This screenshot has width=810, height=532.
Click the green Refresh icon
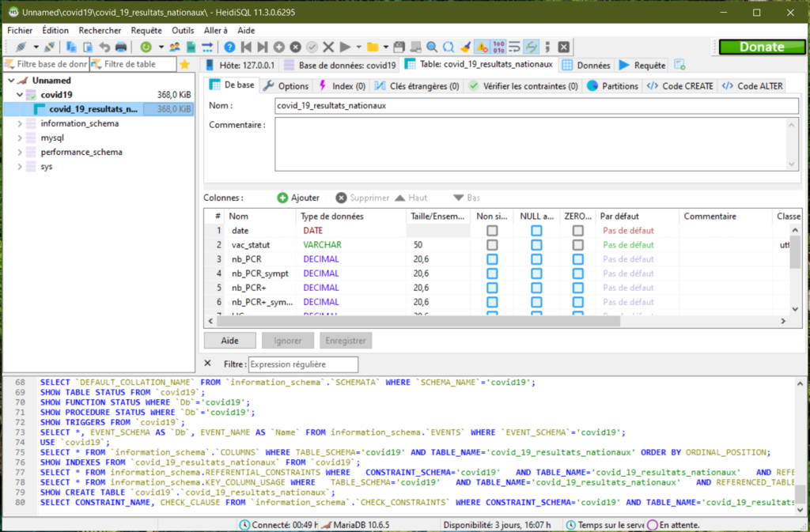coord(146,47)
